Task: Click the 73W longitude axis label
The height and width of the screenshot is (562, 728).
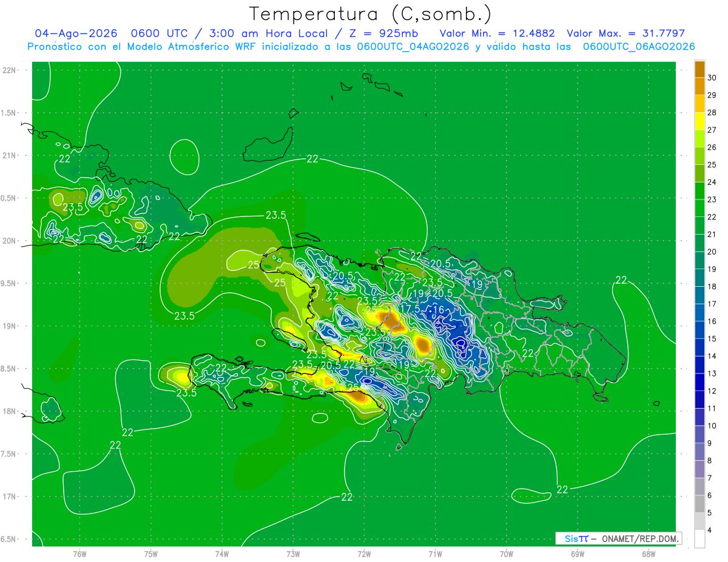Action: click(x=293, y=554)
